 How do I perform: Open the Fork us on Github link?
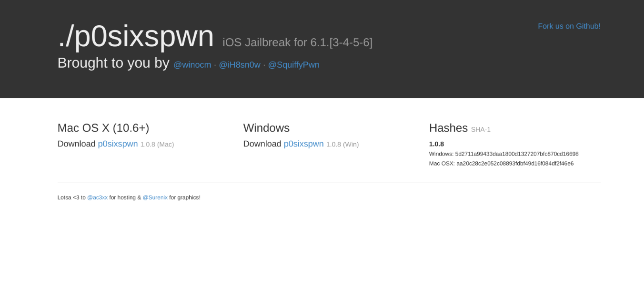point(569,26)
